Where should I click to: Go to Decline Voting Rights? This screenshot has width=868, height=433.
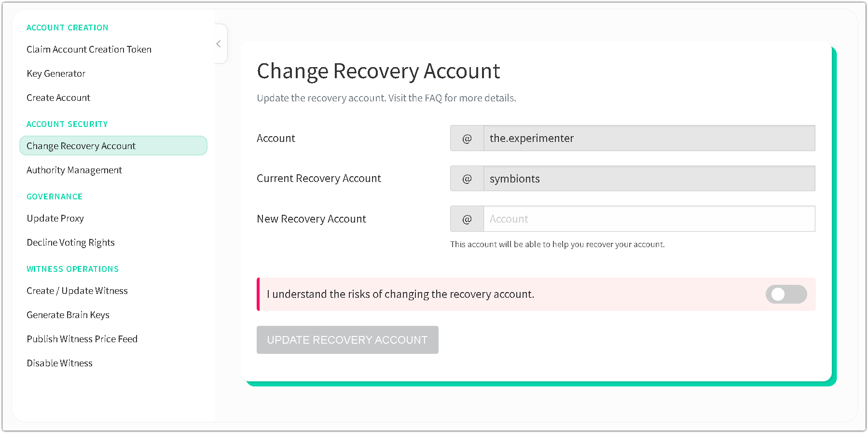point(71,242)
